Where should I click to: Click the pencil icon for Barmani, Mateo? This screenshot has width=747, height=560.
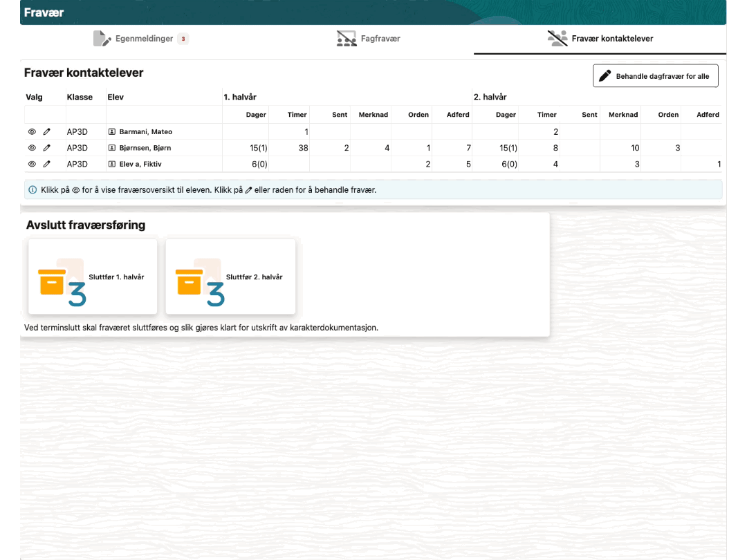47,131
